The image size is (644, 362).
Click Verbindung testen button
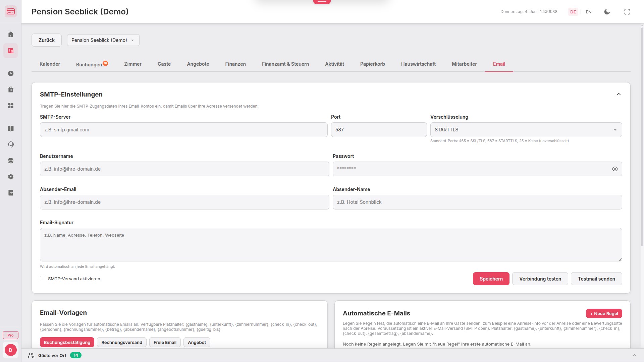pos(540,279)
